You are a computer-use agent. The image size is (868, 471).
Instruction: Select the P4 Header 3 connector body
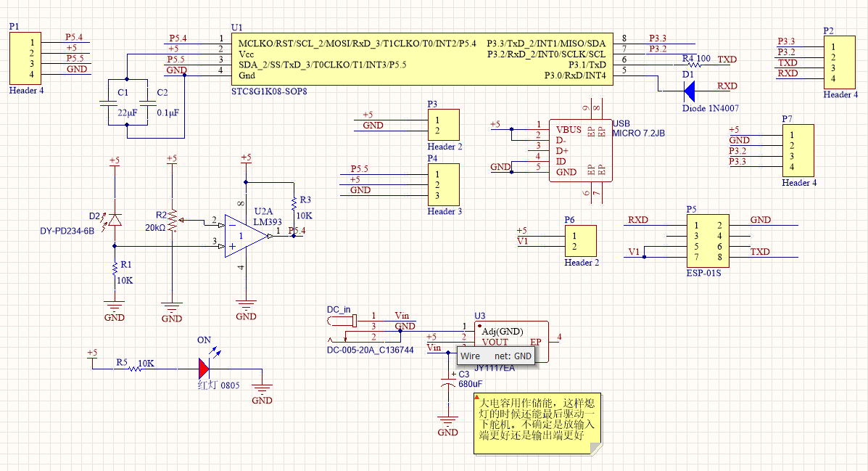coord(443,184)
